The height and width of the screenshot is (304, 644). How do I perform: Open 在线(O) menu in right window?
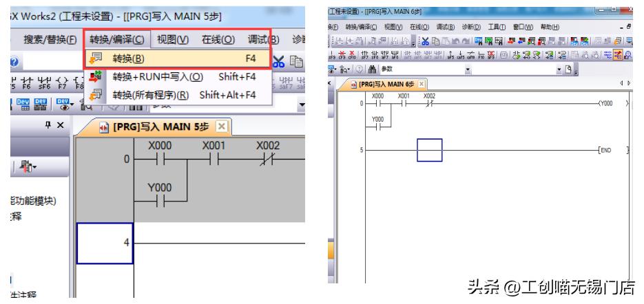(x=419, y=27)
